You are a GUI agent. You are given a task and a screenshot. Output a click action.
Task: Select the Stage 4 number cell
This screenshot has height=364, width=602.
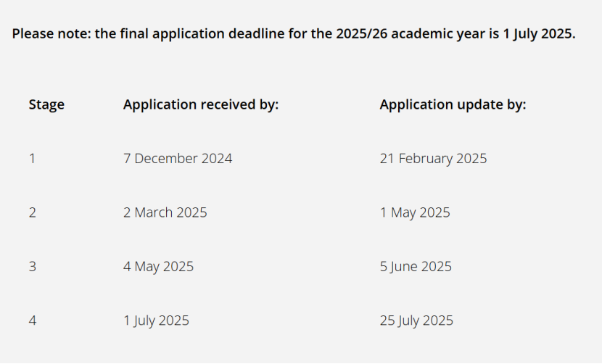tap(32, 321)
